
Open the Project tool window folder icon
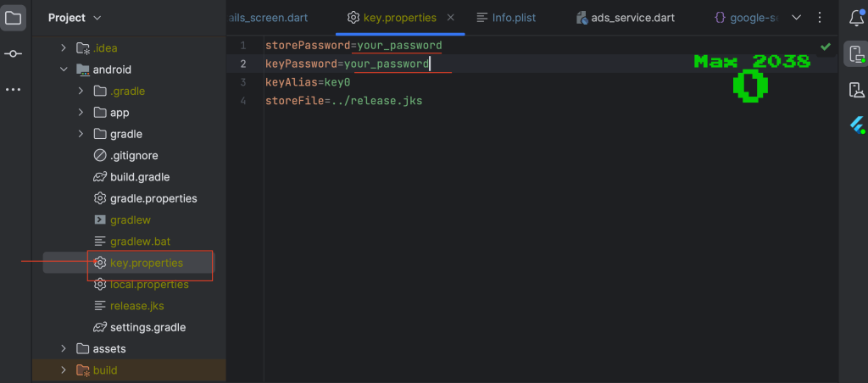tap(13, 19)
